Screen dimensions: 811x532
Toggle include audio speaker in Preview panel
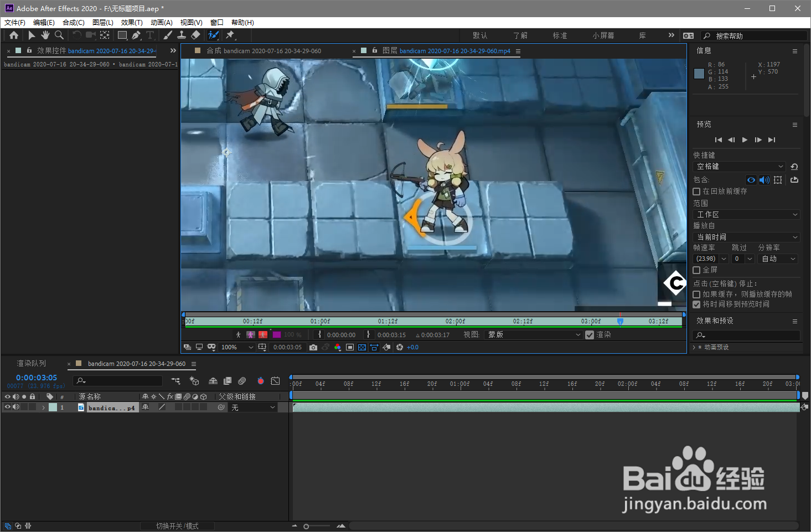[x=764, y=180]
